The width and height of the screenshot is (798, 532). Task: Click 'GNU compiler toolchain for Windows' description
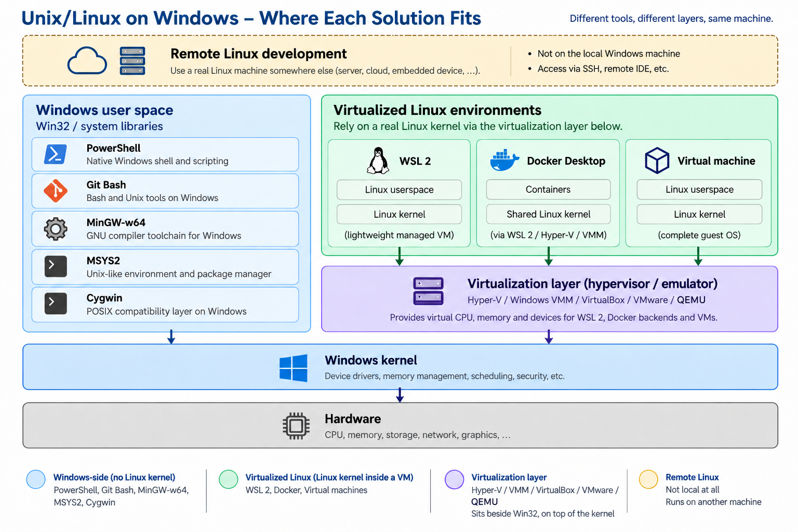pos(164,236)
